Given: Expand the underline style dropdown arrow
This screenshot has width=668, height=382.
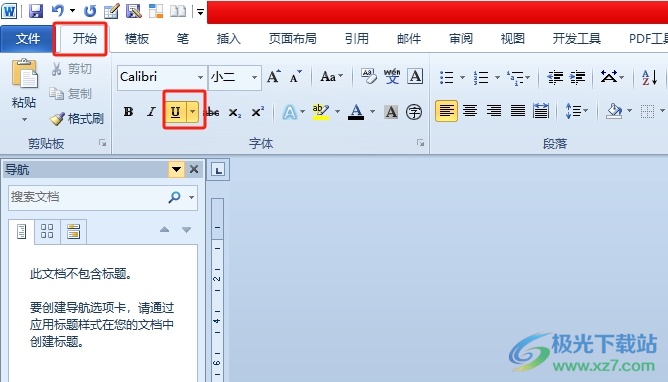Looking at the screenshot, I should point(193,112).
